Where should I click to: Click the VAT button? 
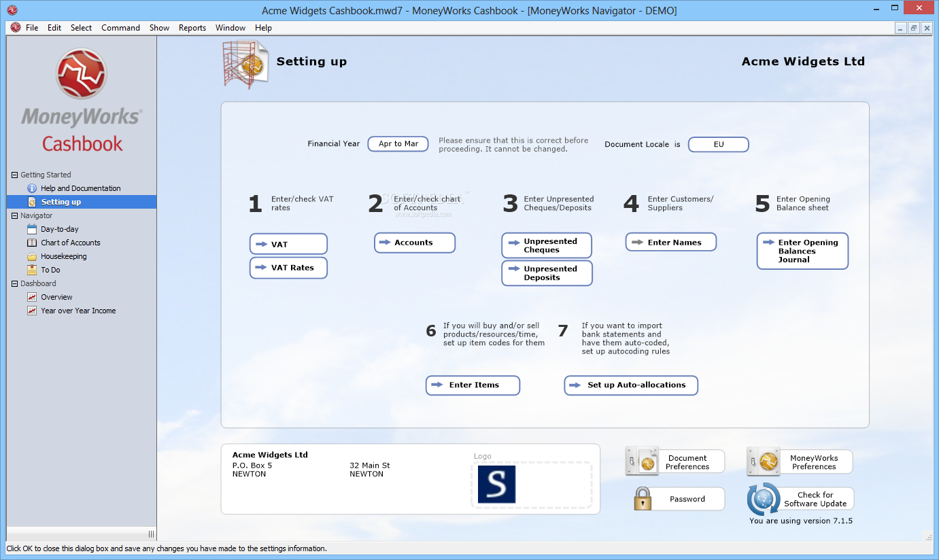288,244
